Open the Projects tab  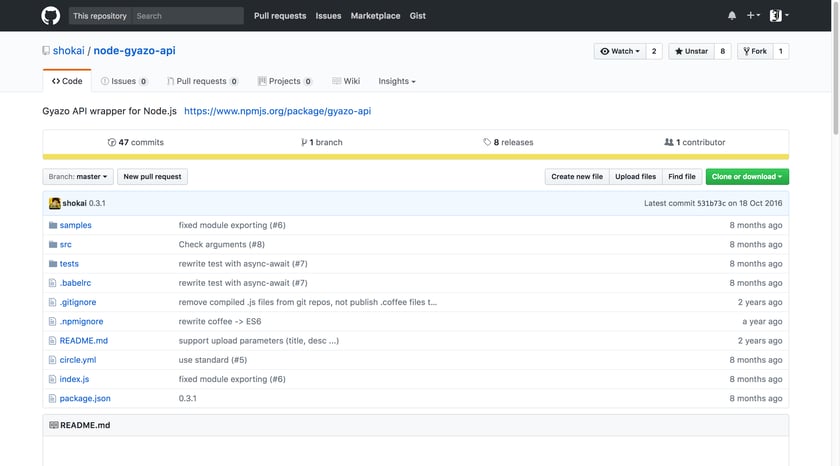pos(284,81)
